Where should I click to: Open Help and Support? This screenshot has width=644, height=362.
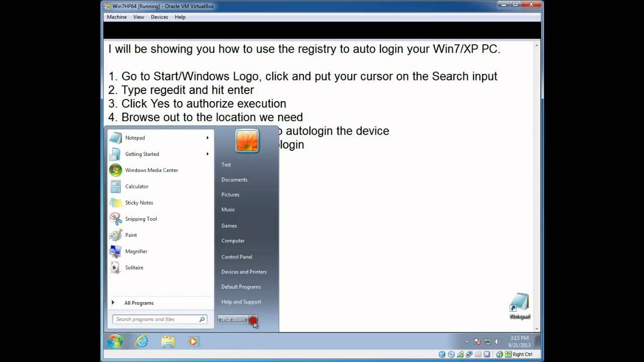point(242,302)
